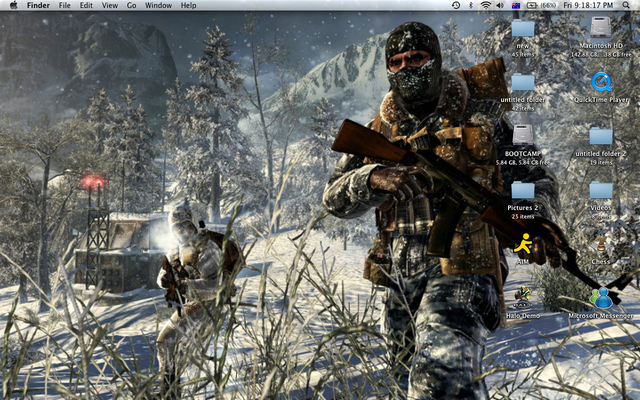Image resolution: width=640 pixels, height=400 pixels.
Task: Select the QuickTime Player icon
Action: tap(601, 82)
